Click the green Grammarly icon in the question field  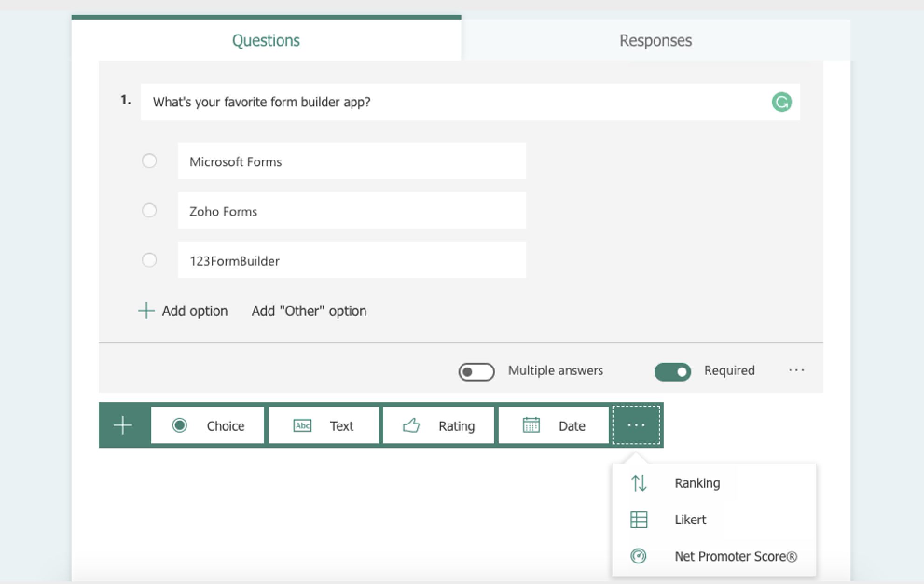pyautogui.click(x=781, y=102)
